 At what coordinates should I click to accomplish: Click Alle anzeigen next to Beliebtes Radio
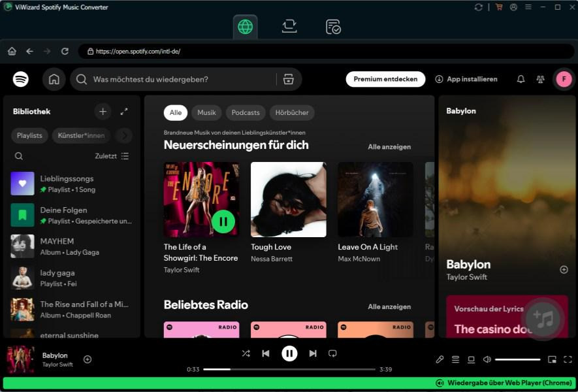click(389, 307)
